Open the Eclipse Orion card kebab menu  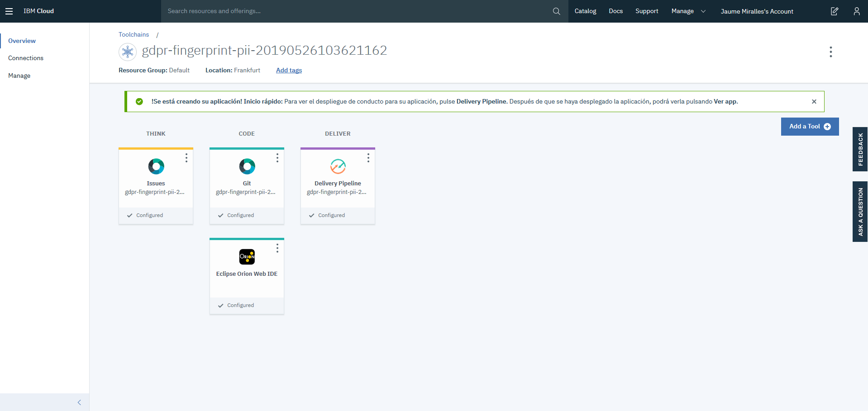click(x=277, y=248)
